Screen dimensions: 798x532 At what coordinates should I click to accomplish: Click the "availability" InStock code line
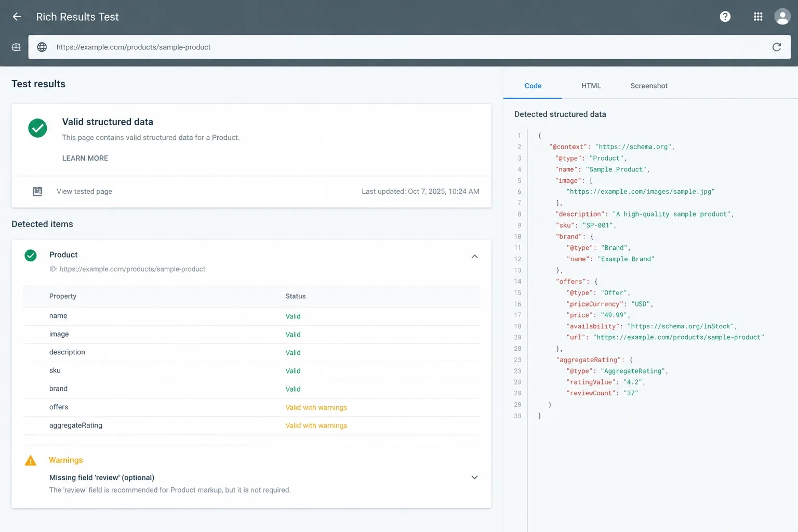pyautogui.click(x=651, y=326)
